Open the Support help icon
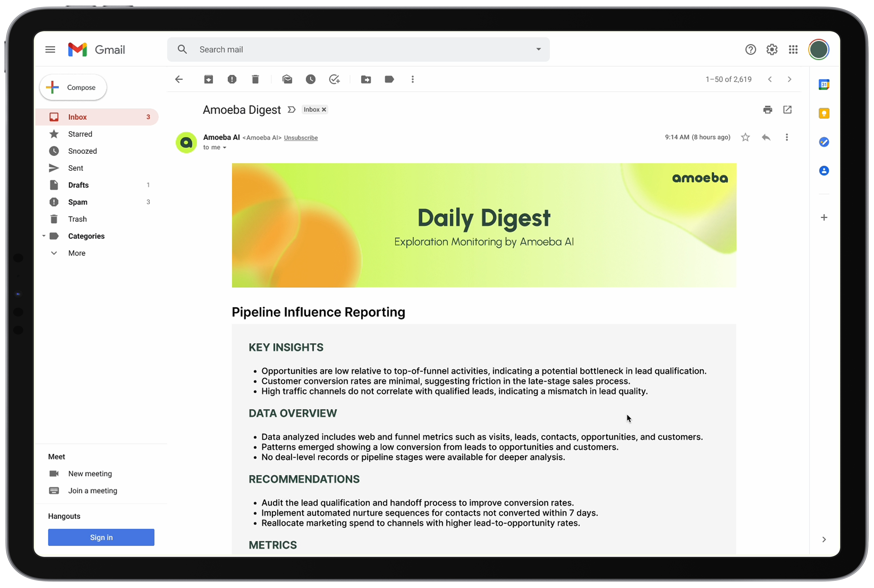This screenshot has height=588, width=874. click(750, 49)
